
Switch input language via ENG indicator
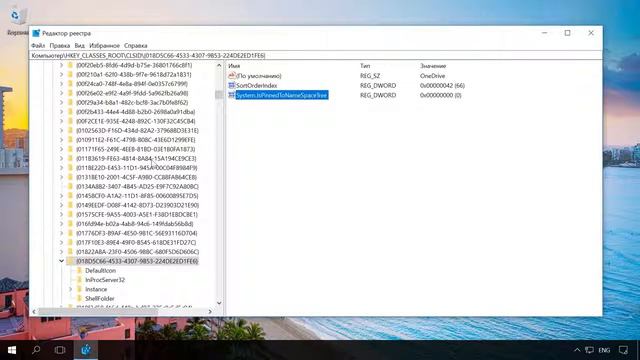click(x=604, y=350)
